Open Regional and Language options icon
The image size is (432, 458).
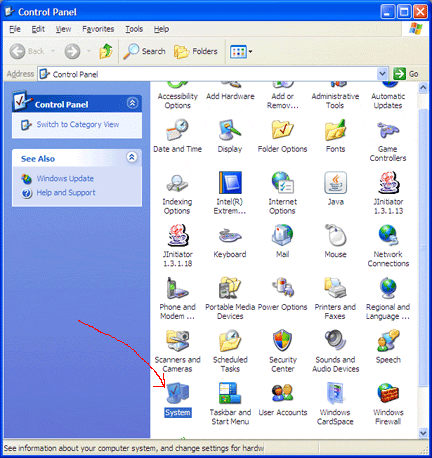388,298
